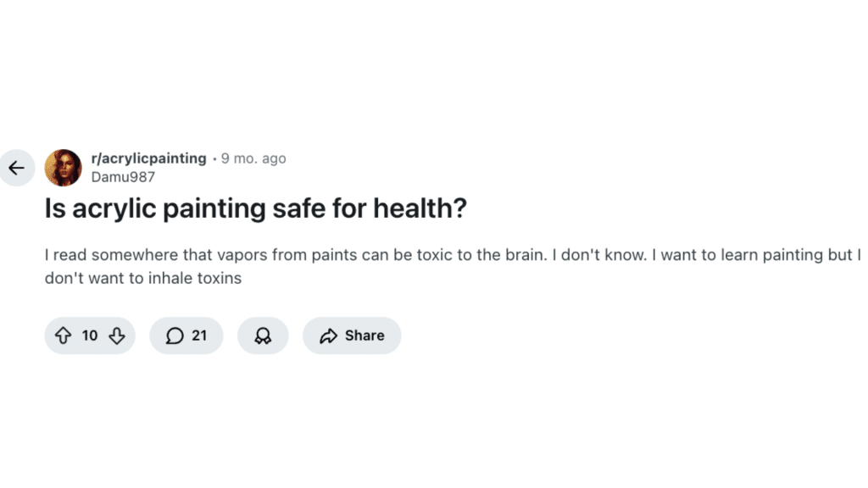Screen dimensions: 868x488
Task: Click the speech bubble next to 21
Action: (173, 335)
